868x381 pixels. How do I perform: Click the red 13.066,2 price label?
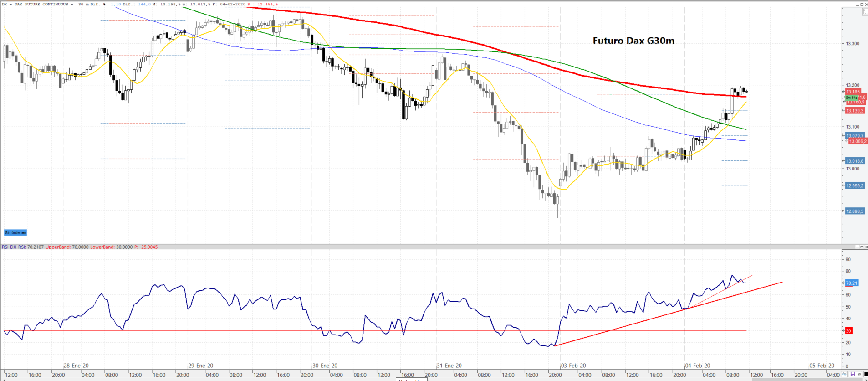coord(858,141)
